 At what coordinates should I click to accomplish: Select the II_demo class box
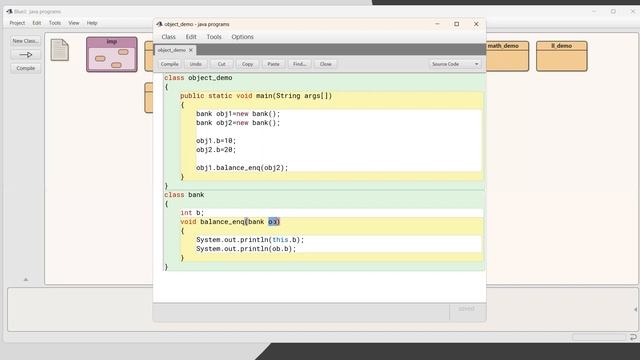pyautogui.click(x=562, y=56)
